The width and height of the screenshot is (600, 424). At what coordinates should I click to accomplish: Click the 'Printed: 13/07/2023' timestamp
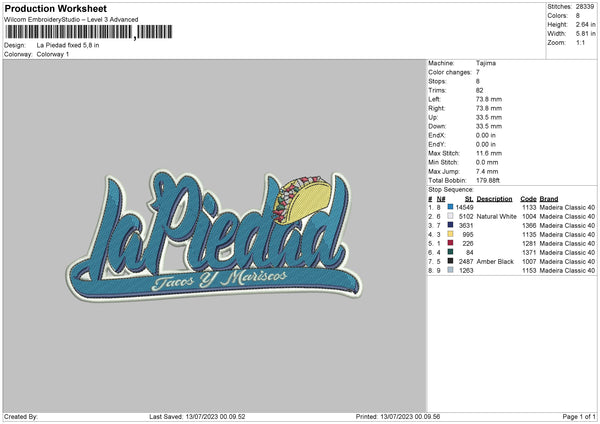(x=398, y=416)
